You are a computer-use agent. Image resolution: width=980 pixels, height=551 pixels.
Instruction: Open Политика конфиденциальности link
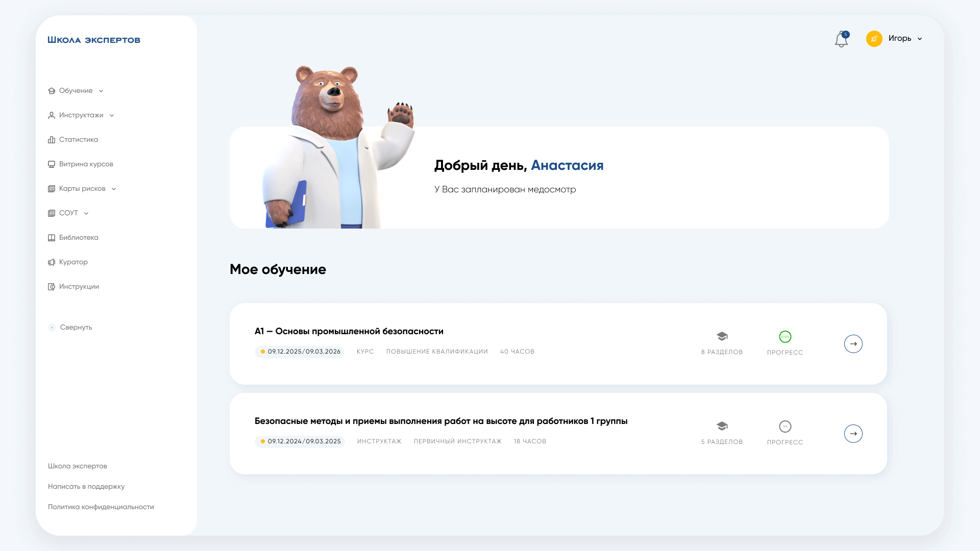point(101,507)
